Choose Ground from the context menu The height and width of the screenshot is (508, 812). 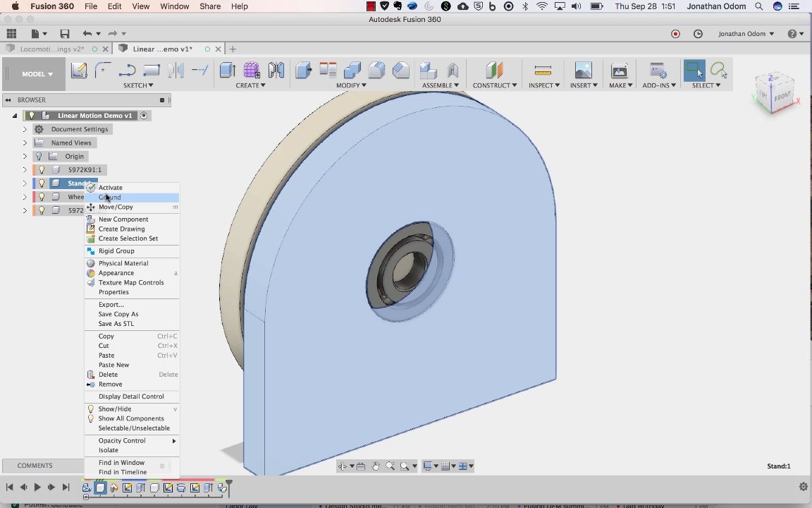tap(110, 198)
